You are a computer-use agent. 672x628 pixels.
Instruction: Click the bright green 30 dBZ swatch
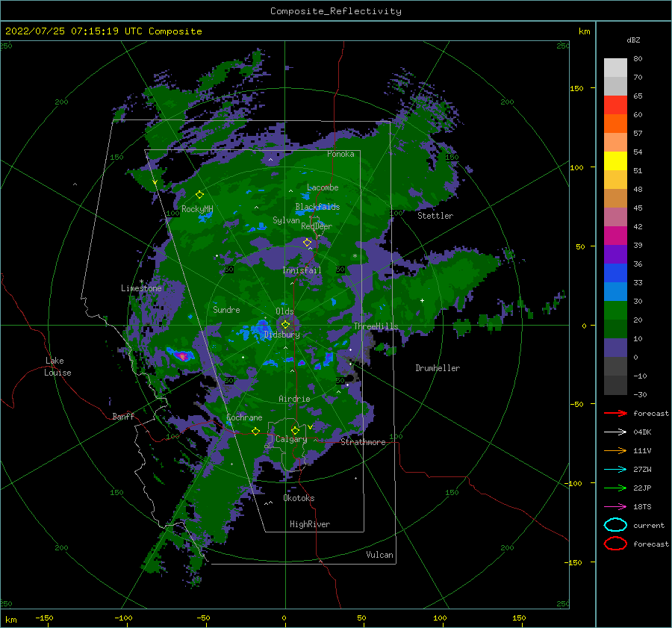615,311
